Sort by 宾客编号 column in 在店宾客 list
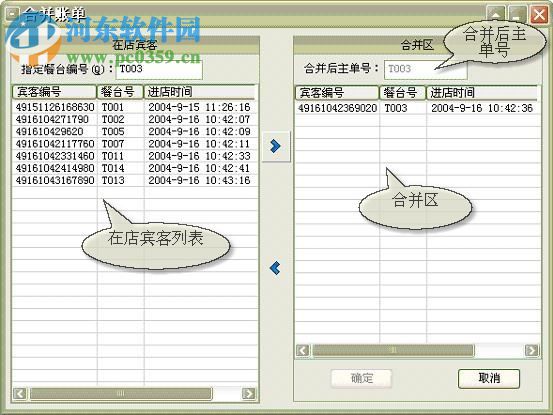553x415 pixels. (x=54, y=92)
